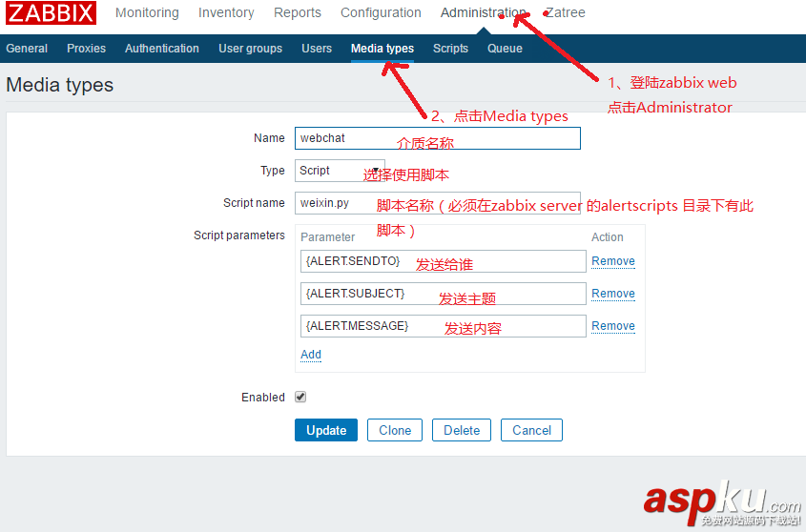Add a new script parameter
806x532 pixels.
click(x=311, y=355)
